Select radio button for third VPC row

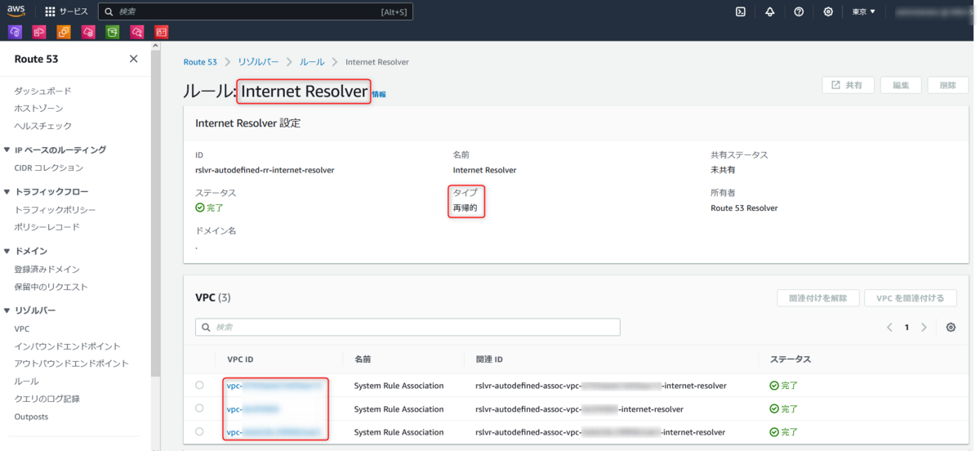[x=200, y=431]
